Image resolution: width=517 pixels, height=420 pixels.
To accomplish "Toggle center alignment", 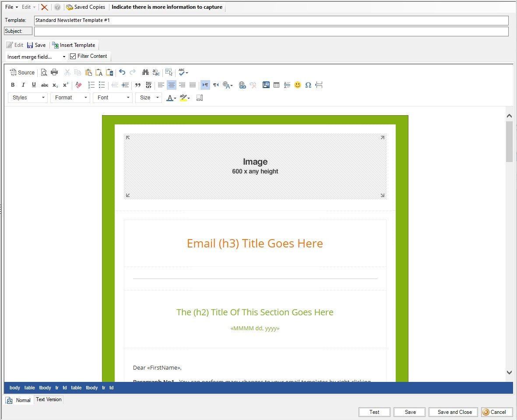I will [172, 85].
